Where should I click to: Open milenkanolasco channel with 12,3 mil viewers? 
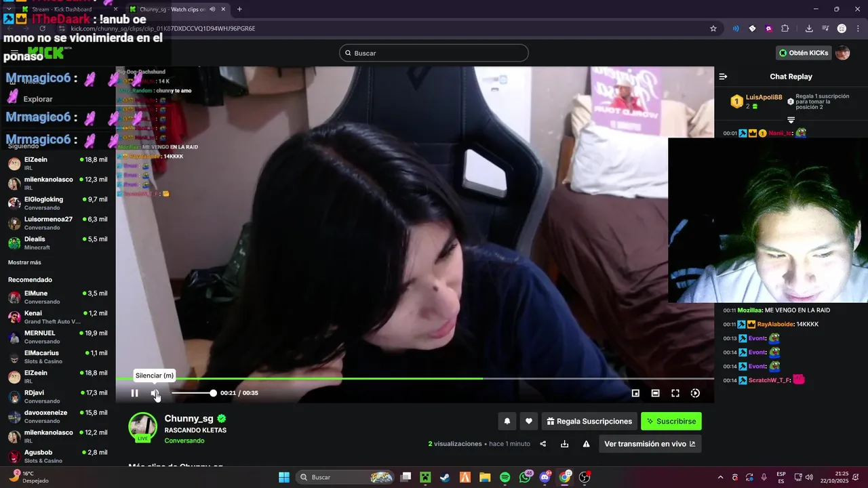point(58,184)
